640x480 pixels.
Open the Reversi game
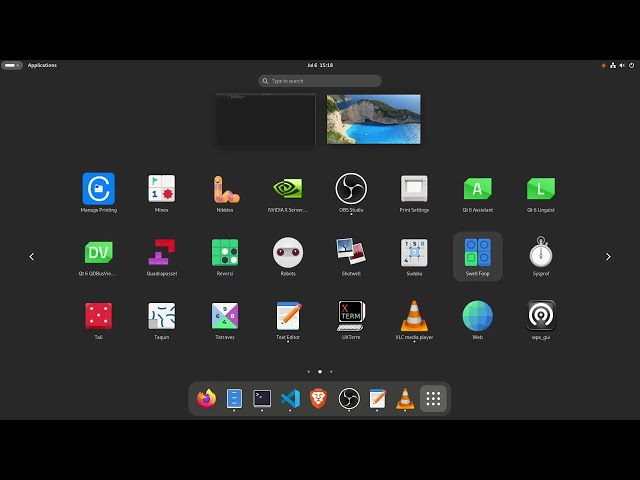225,256
